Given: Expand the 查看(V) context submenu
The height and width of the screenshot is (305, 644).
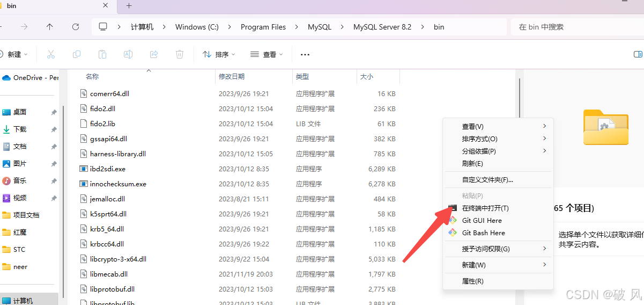Looking at the screenshot, I should (x=499, y=126).
